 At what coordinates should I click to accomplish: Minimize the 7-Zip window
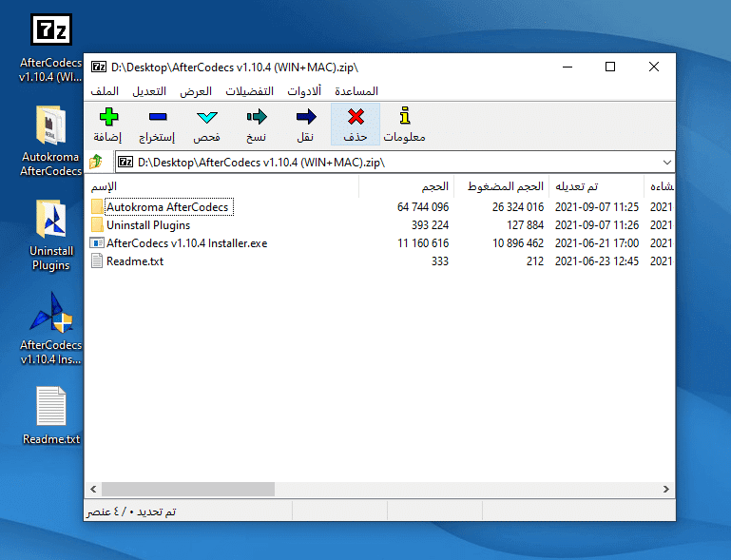coord(567,68)
